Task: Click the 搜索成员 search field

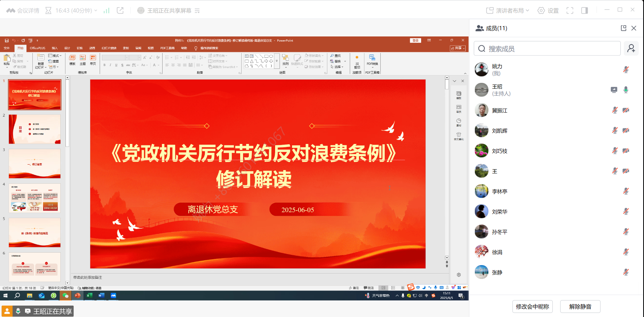Action: (547, 49)
